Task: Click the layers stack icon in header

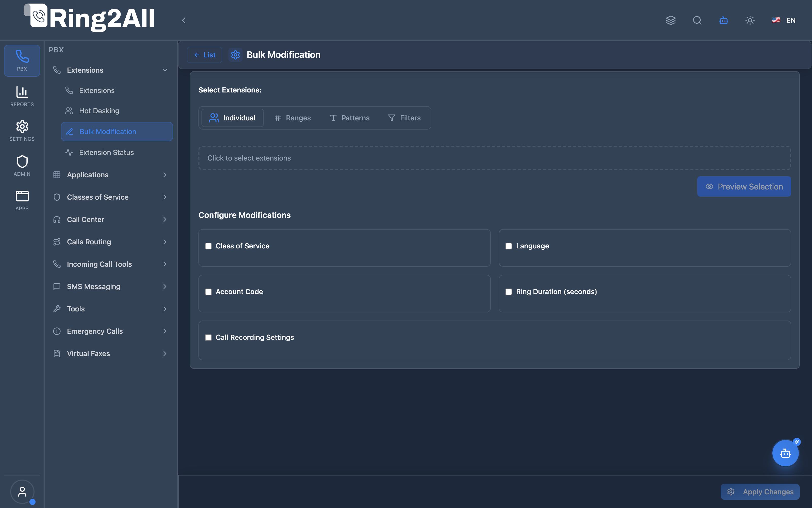Action: pyautogui.click(x=671, y=20)
